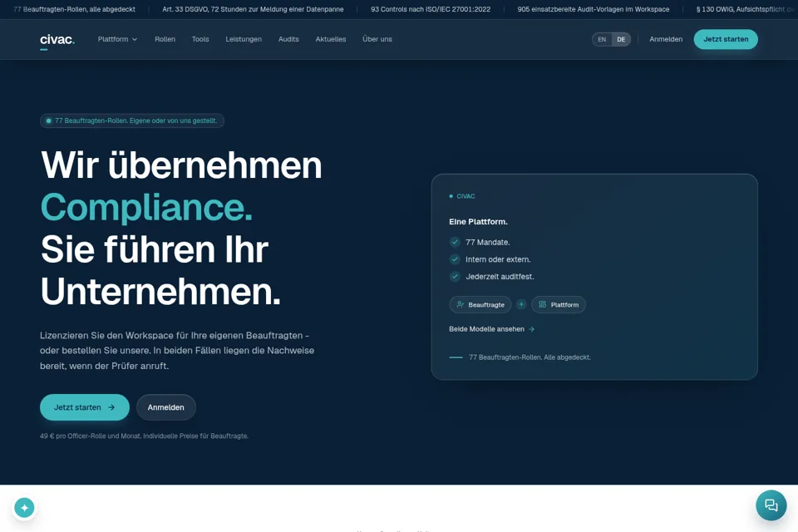Image resolution: width=798 pixels, height=532 pixels.
Task: Open the Tools menu item
Action: [x=200, y=39]
